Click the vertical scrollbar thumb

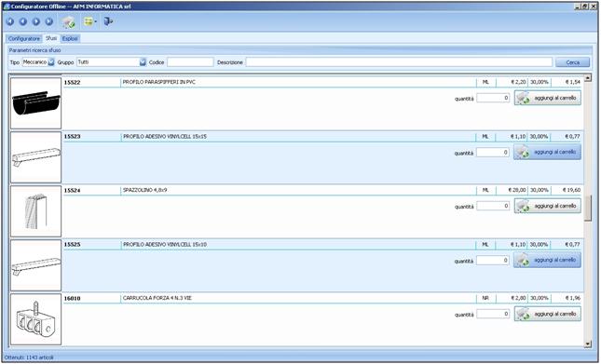tap(588, 209)
